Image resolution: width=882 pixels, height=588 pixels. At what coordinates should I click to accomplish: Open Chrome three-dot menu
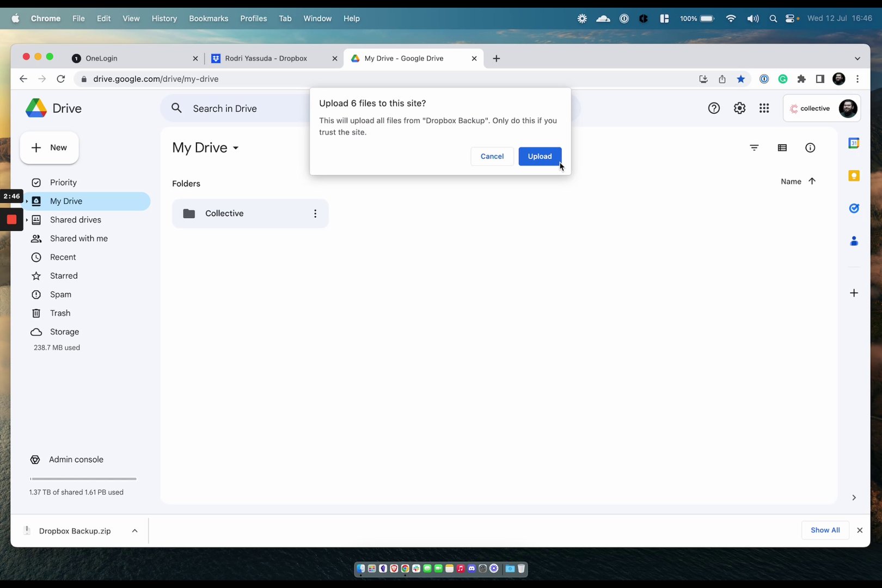pyautogui.click(x=857, y=79)
